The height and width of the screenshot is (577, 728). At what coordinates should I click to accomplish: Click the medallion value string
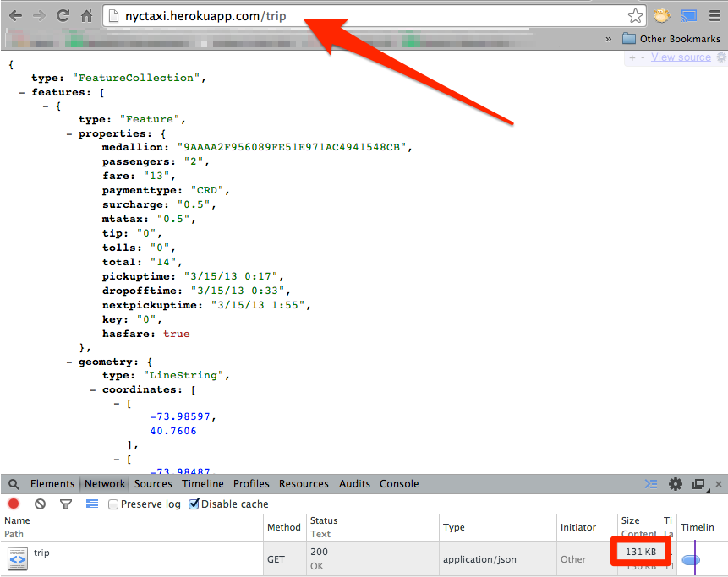[291, 148]
